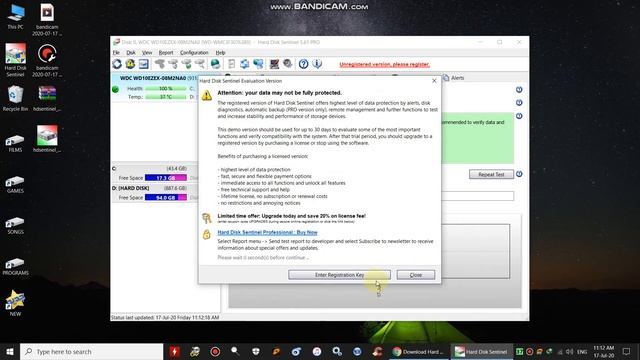640x360 pixels.
Task: Click the blue info "i" toolbar icon
Action: click(x=317, y=64)
